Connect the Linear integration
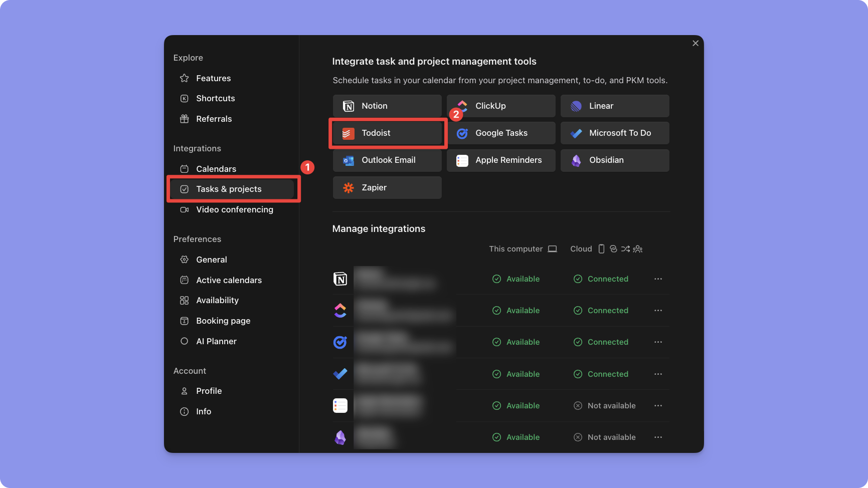The height and width of the screenshot is (488, 868). (x=615, y=106)
